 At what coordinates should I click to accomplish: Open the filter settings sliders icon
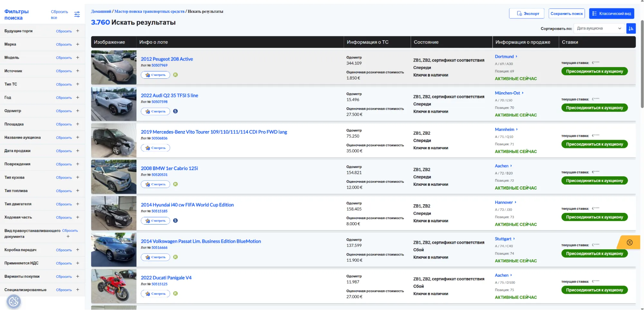[77, 14]
